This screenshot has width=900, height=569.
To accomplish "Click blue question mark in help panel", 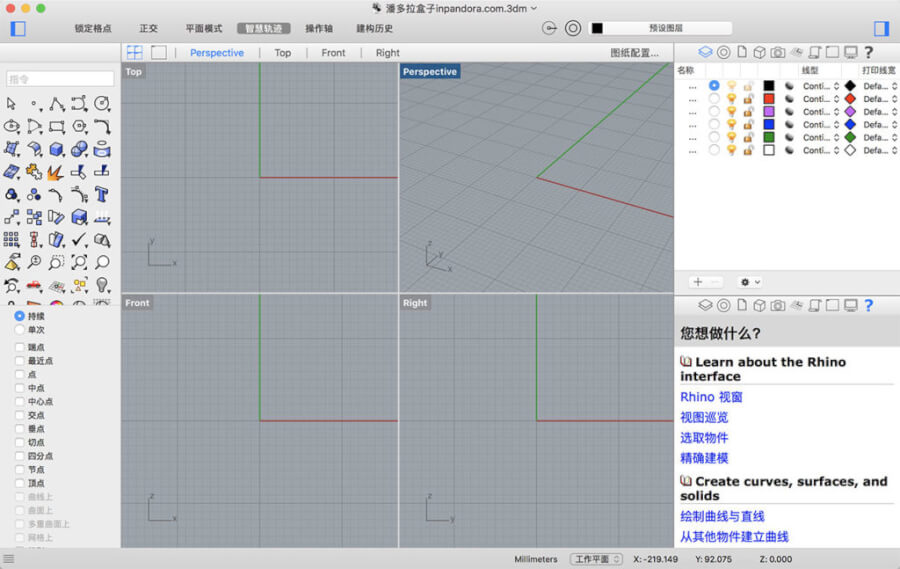I will click(x=868, y=305).
